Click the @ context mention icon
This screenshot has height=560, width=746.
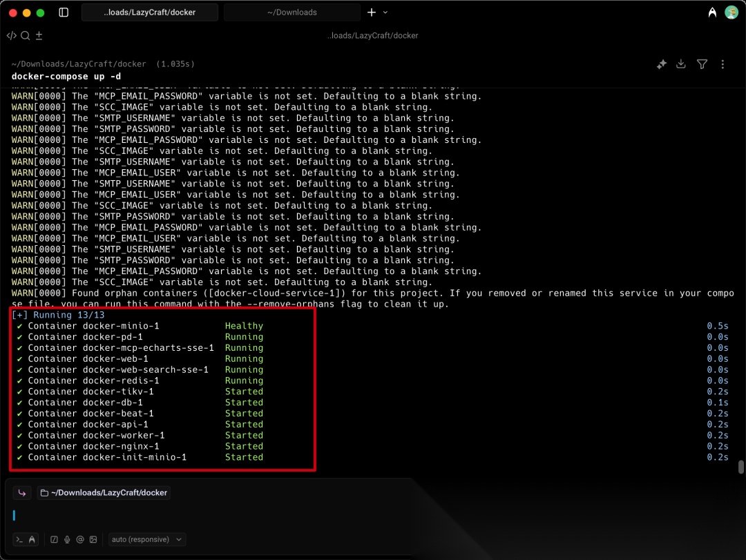(x=80, y=539)
